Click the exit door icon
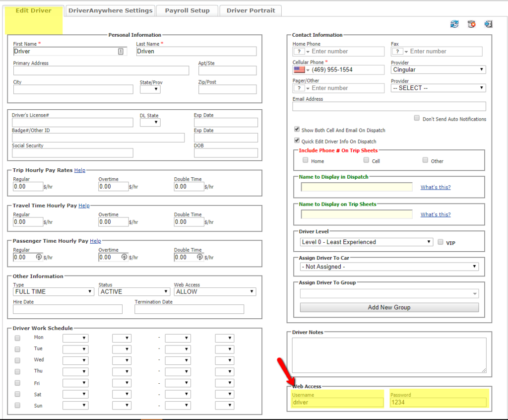 click(488, 24)
